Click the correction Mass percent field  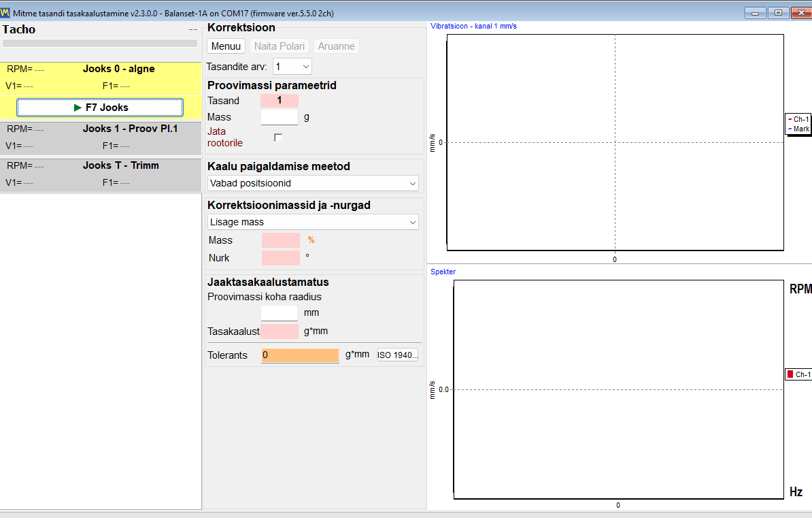coord(281,240)
